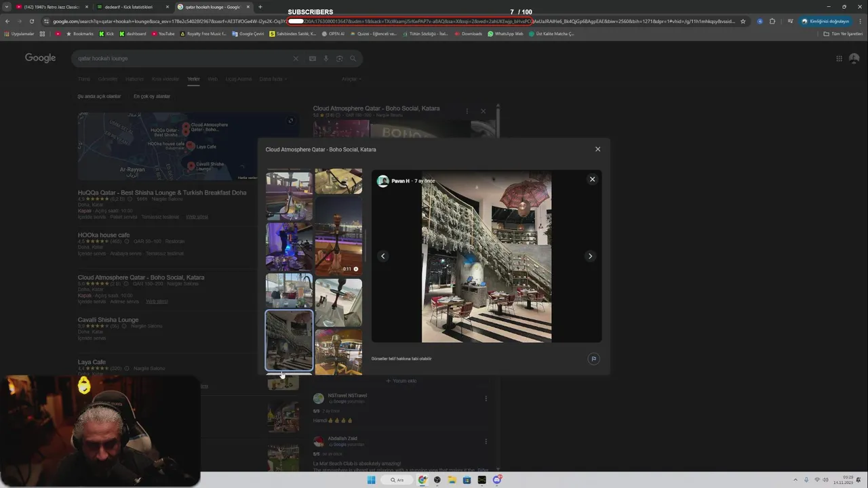Bookmark this page with star icon
868x488 pixels.
click(x=743, y=21)
